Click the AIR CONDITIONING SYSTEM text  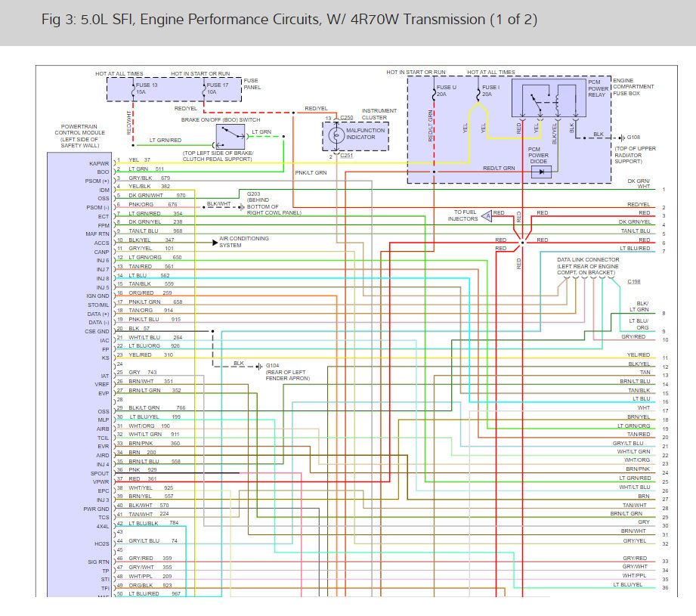[243, 242]
